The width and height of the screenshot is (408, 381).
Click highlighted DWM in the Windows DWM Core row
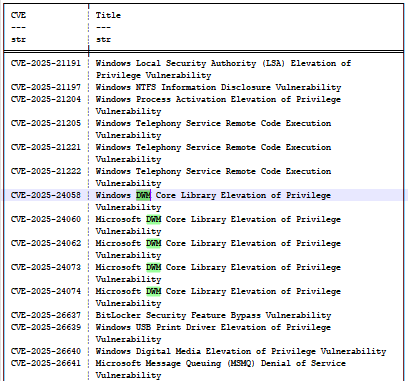coord(143,195)
